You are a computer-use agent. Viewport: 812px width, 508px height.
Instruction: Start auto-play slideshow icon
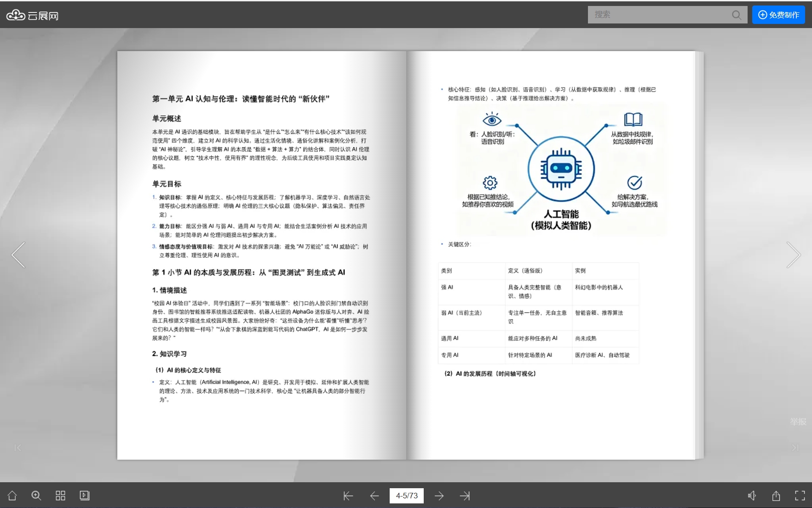[x=85, y=496]
